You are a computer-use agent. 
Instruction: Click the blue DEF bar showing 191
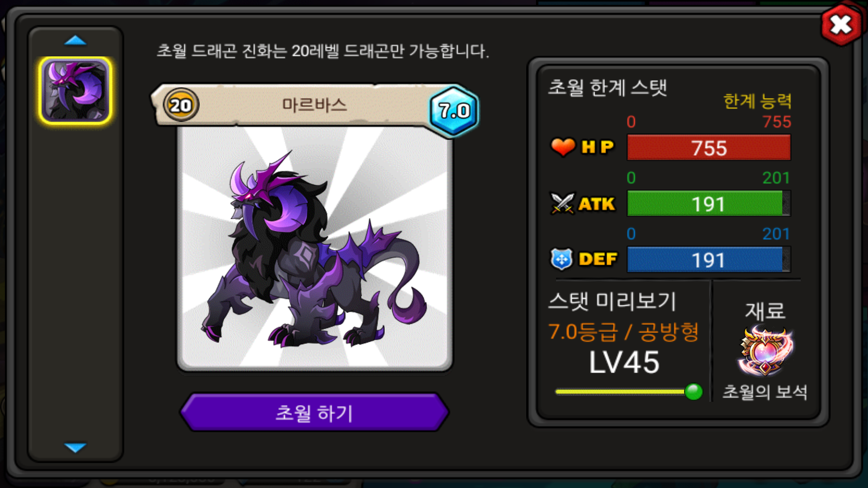point(709,260)
